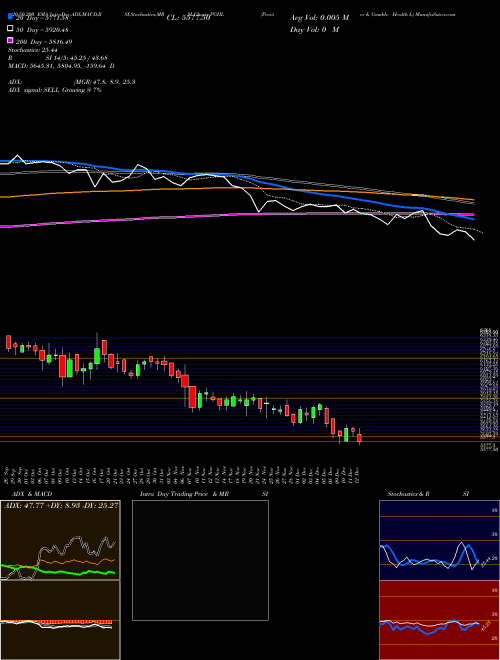Click the magenta 200 Day EMA legend swatch

point(10,40)
